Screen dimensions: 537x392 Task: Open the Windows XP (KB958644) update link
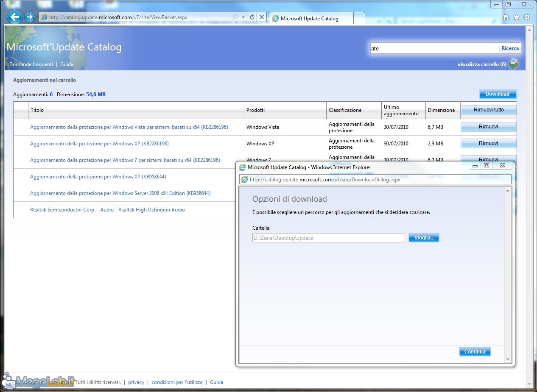click(98, 177)
